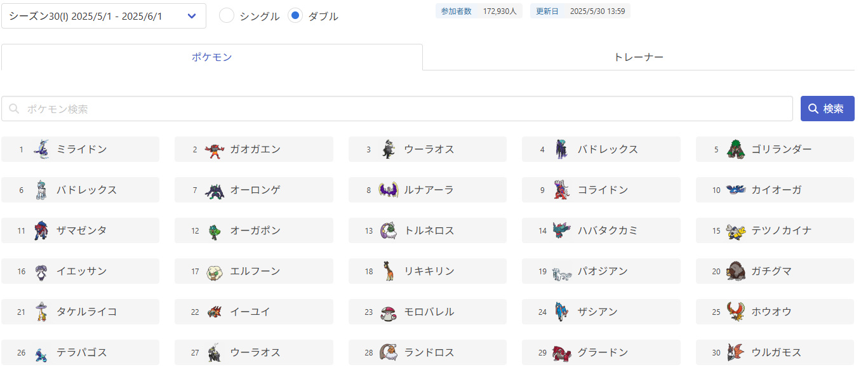This screenshot has width=868, height=372.
Task: Click the rank 3 ウーラオス sprite
Action: pos(389,149)
